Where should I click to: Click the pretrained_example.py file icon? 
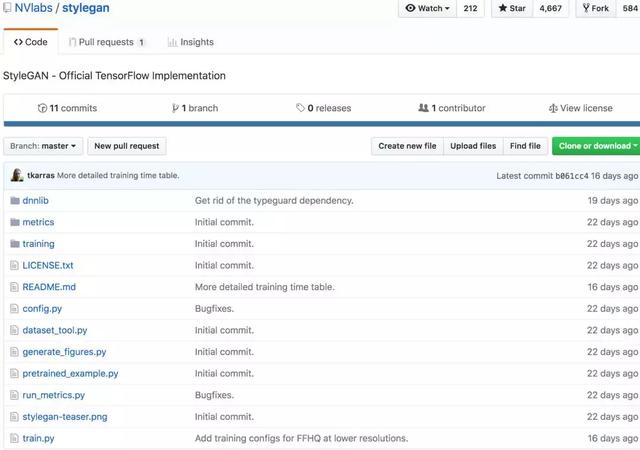point(14,374)
